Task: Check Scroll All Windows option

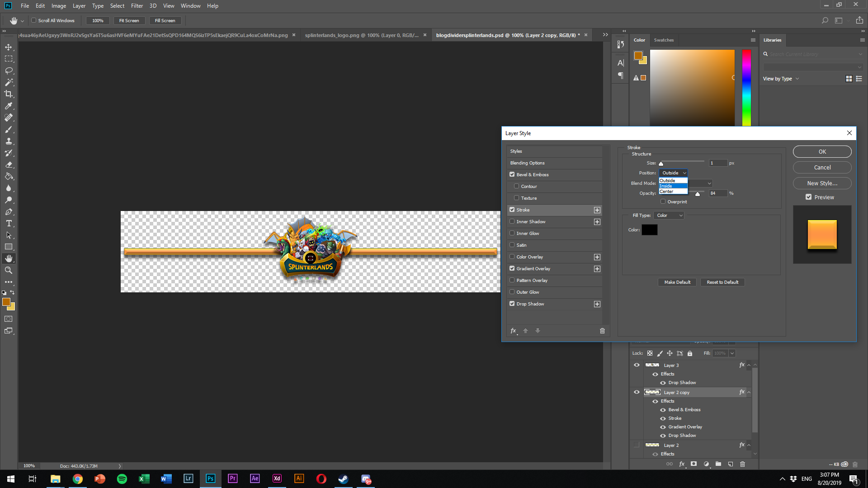Action: click(x=33, y=20)
